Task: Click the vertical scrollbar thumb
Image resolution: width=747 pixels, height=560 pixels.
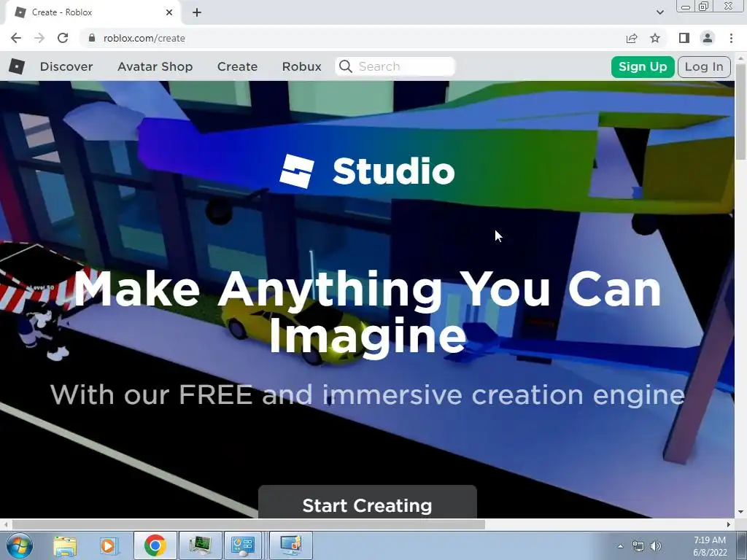Action: click(x=741, y=112)
